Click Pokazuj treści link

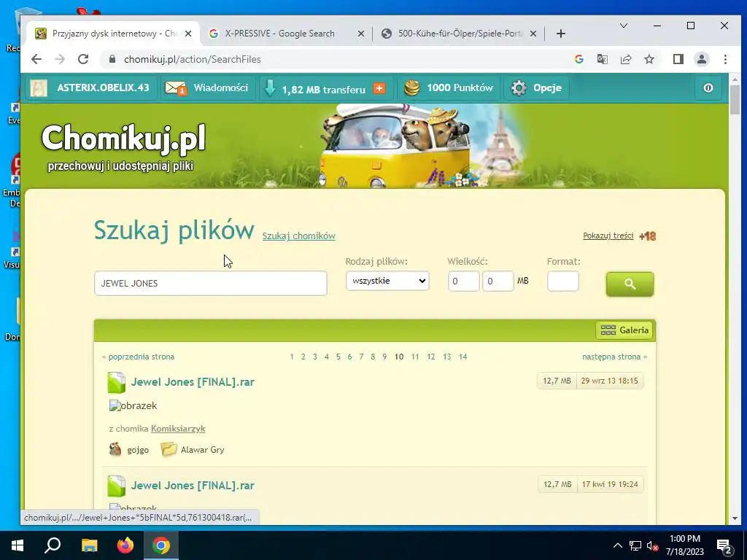608,236
